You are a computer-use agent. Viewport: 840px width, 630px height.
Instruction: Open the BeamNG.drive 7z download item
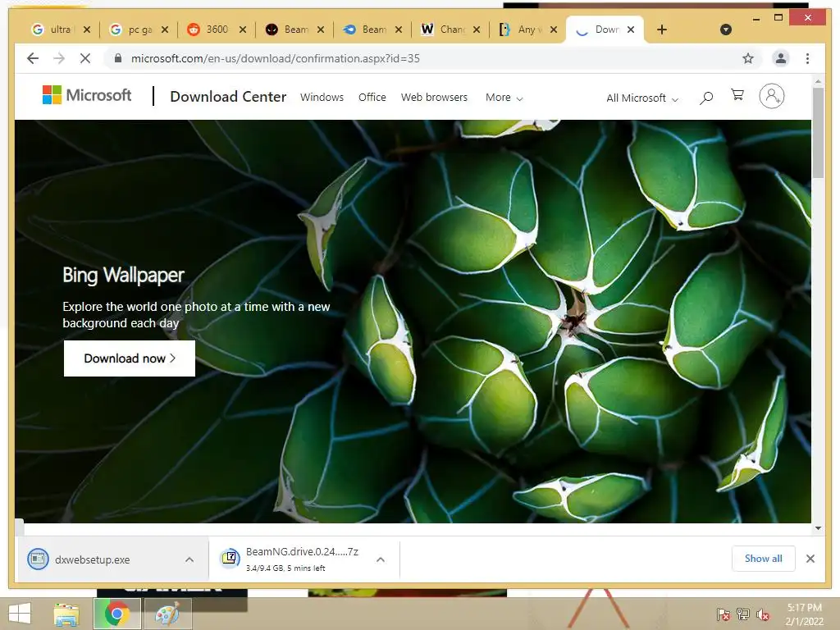[294, 559]
